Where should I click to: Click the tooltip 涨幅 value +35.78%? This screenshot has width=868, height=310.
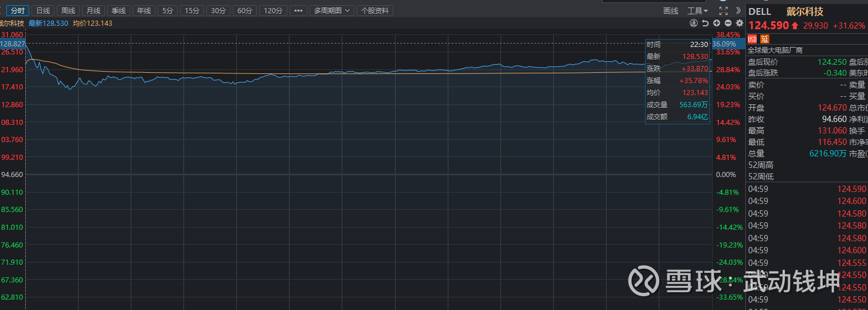coord(695,81)
